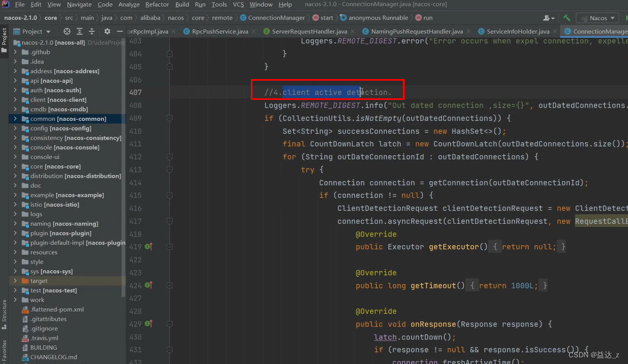Expand the common [nacos-common] module
The height and width of the screenshot is (364, 628).
tap(15, 119)
